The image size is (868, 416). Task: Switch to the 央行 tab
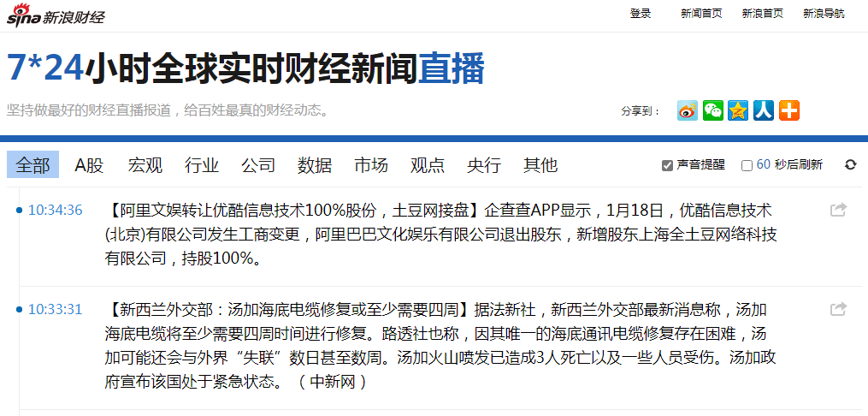(x=484, y=164)
